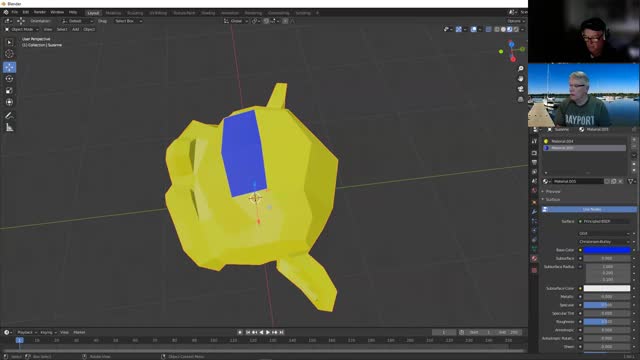The width and height of the screenshot is (640, 360).
Task: Open the Scene properties tab icon
Action: (534, 181)
